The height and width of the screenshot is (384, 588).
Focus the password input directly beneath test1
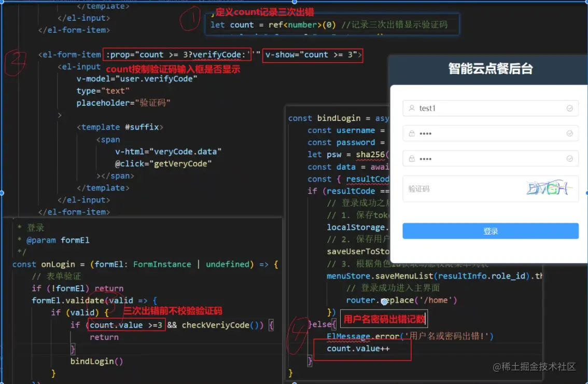[x=490, y=133]
